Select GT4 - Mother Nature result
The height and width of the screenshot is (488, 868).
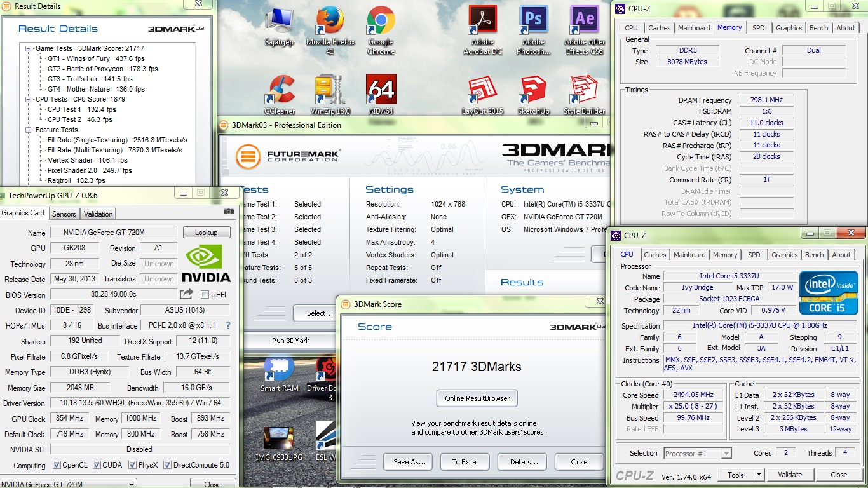click(x=96, y=89)
